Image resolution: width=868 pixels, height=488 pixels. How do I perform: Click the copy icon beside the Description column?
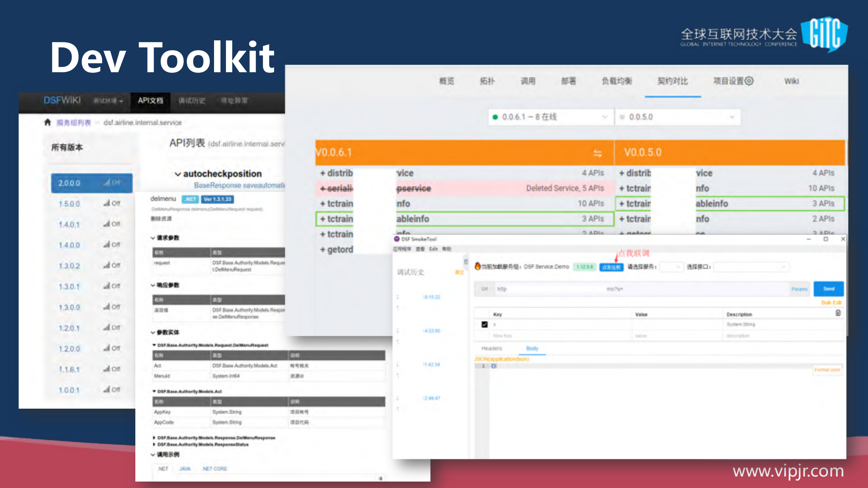click(x=838, y=312)
